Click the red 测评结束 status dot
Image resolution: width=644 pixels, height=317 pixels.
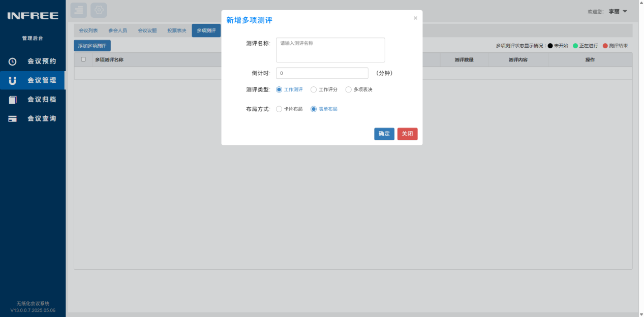point(605,46)
